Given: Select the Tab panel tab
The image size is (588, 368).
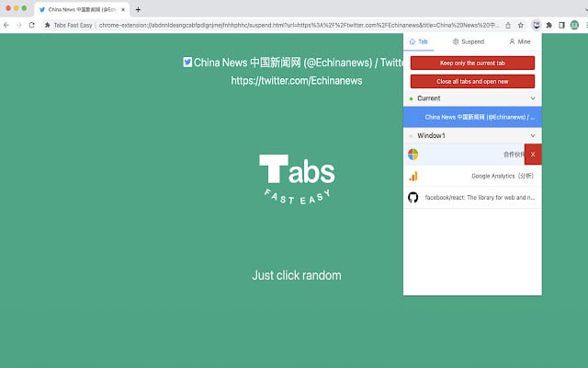Looking at the screenshot, I should (419, 42).
